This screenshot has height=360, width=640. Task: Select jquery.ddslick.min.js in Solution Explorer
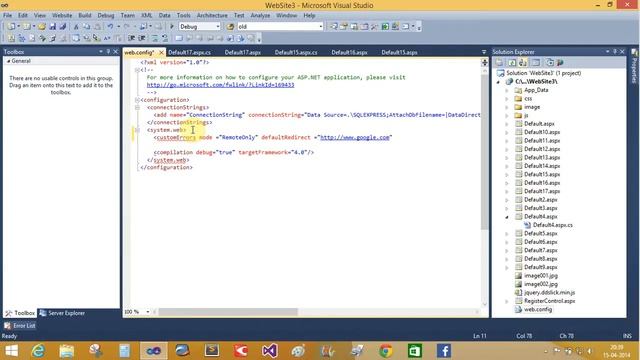(x=549, y=293)
